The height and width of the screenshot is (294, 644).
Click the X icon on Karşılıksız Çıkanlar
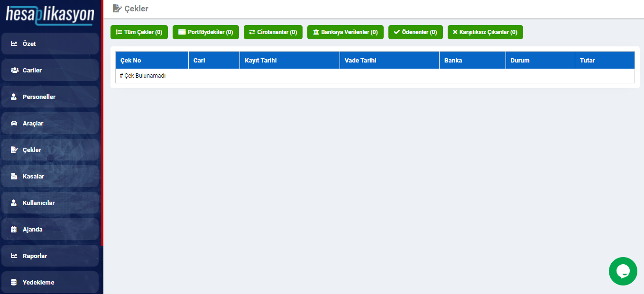(455, 32)
